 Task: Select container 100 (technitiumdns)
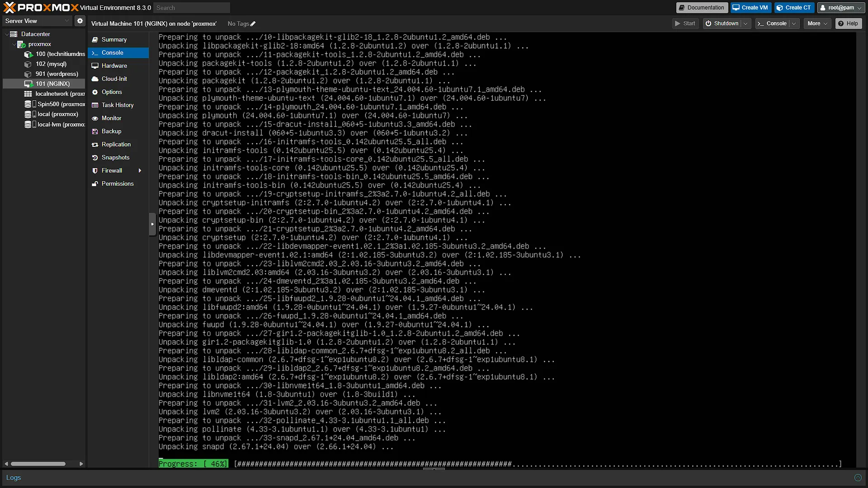click(54, 54)
